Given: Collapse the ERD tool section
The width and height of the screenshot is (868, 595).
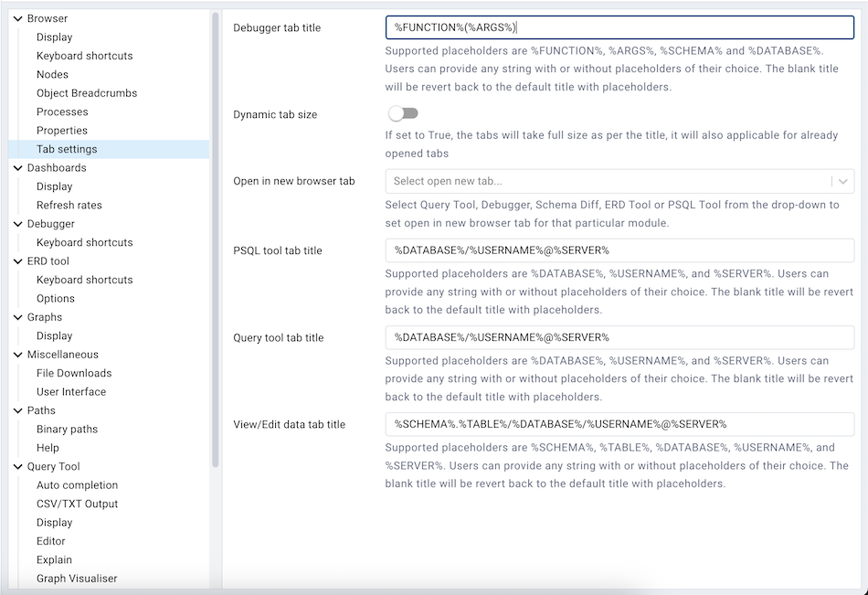Looking at the screenshot, I should coord(16,260).
